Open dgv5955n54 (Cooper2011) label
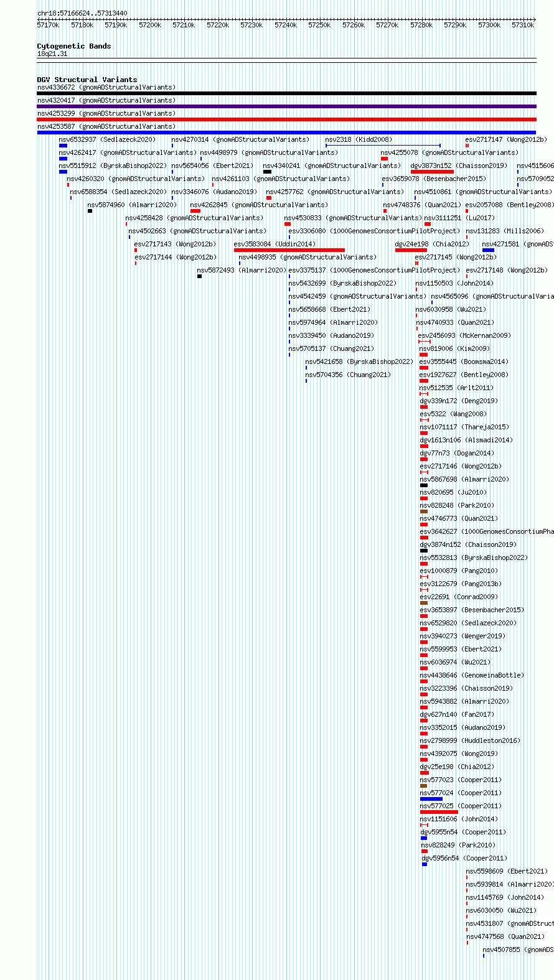Image resolution: width=554 pixels, height=980 pixels. click(x=463, y=832)
